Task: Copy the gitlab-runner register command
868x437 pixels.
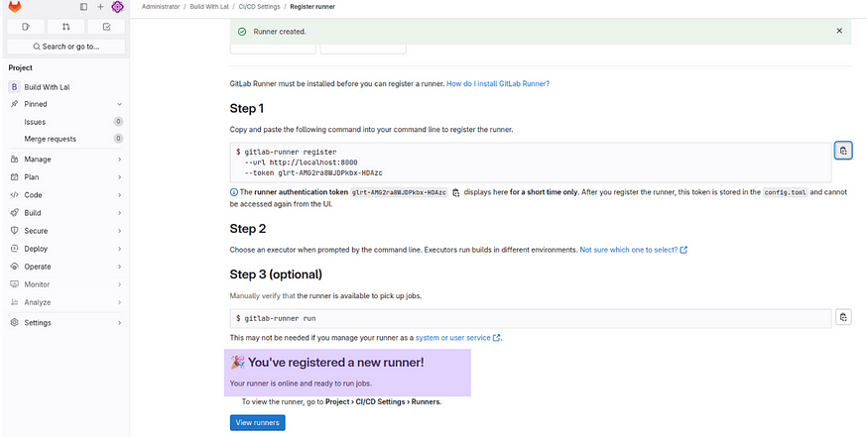Action: coord(842,151)
